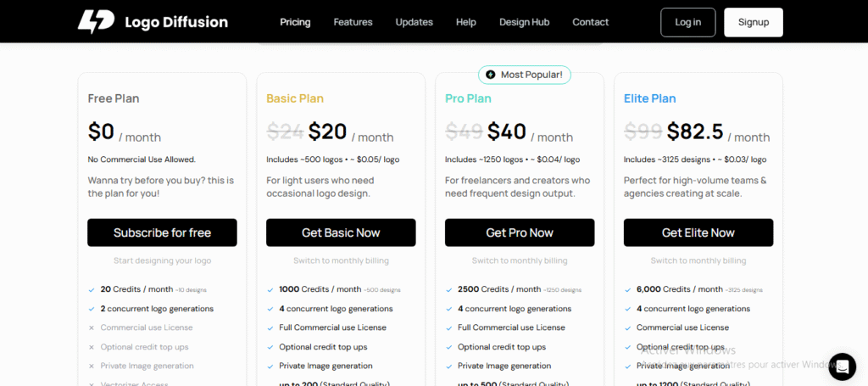
Task: Switch to monthly billing under Basic Plan
Action: coord(341,260)
